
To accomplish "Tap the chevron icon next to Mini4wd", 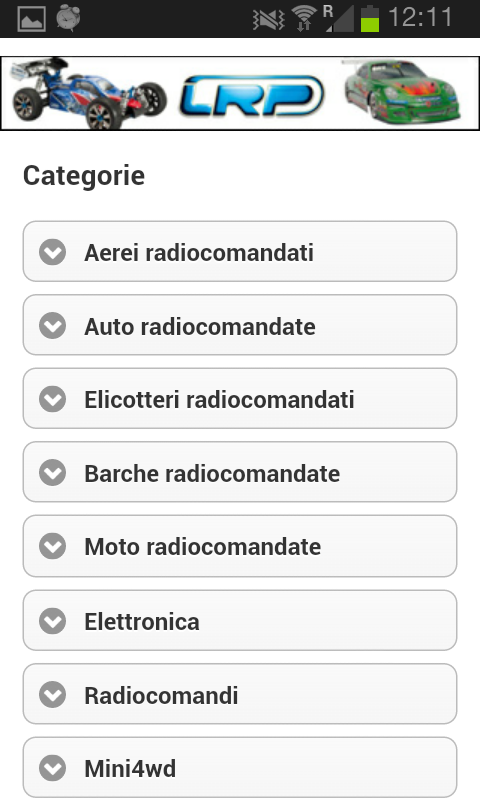I will pos(53,768).
